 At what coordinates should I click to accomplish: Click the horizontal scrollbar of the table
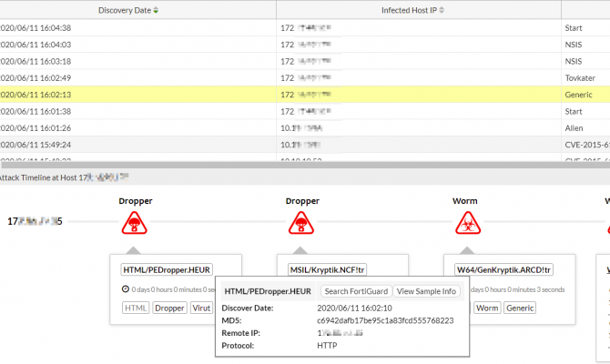click(x=305, y=165)
